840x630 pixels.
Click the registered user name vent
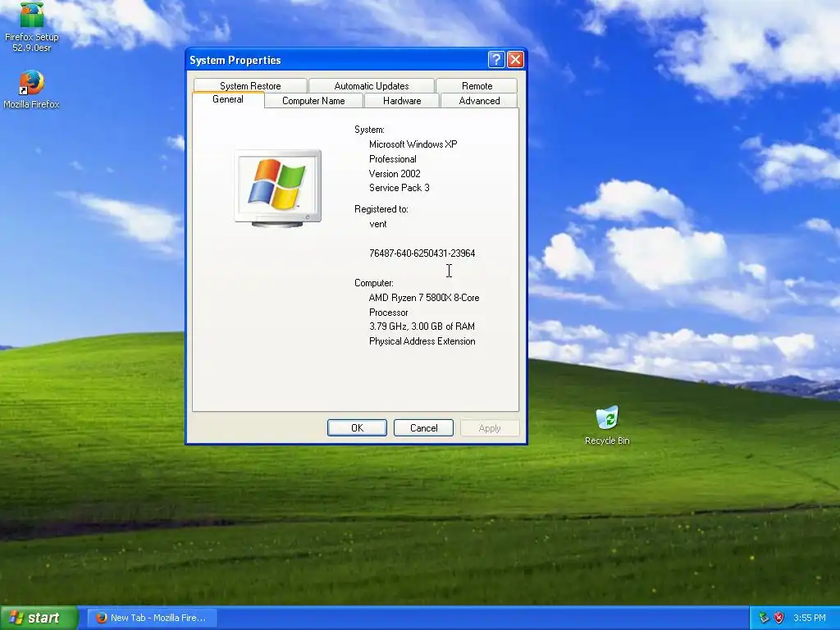click(x=377, y=224)
